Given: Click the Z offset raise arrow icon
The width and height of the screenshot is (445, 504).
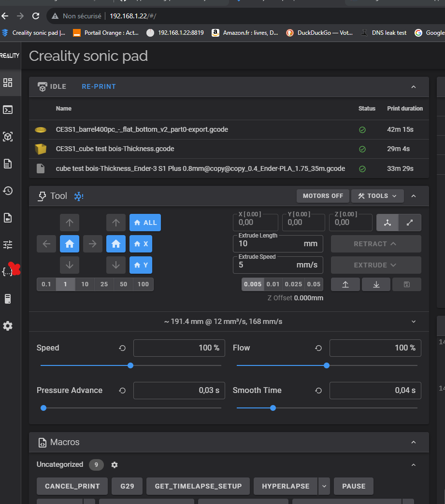Looking at the screenshot, I should click(345, 284).
